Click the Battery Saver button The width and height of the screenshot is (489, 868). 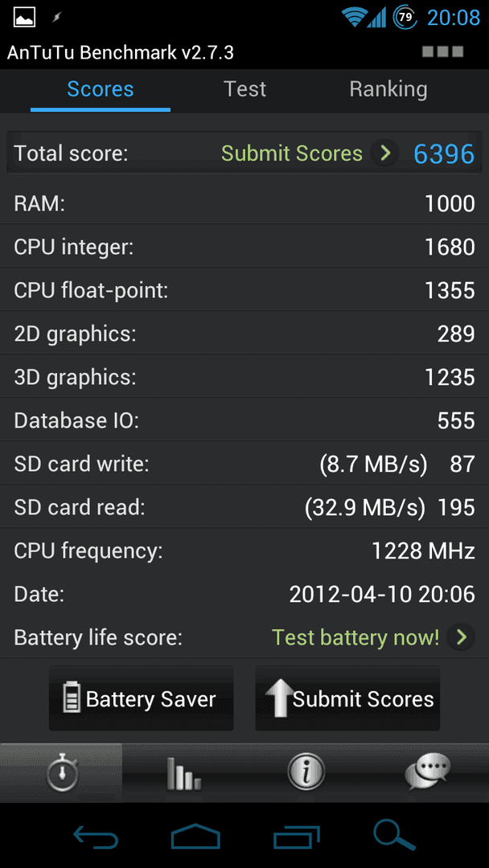pyautogui.click(x=142, y=698)
